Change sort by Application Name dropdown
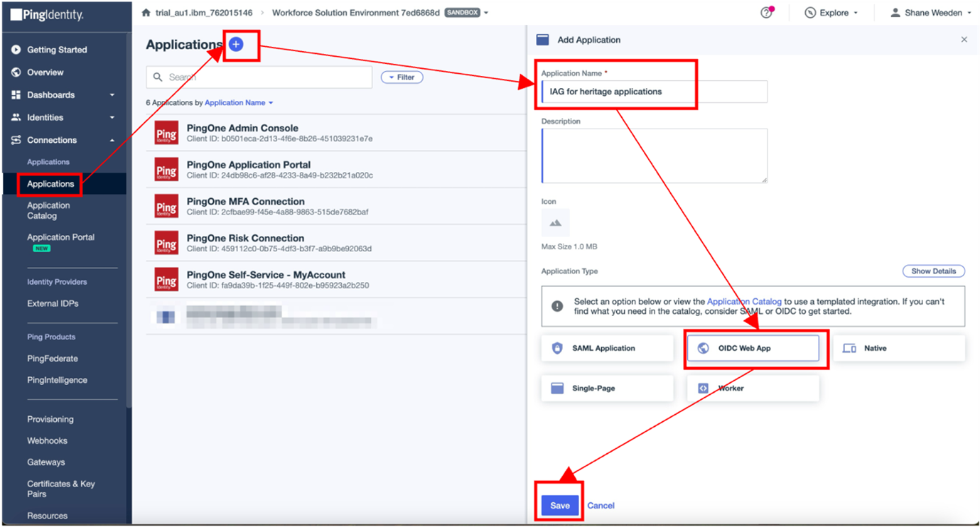980x527 pixels. pos(239,103)
